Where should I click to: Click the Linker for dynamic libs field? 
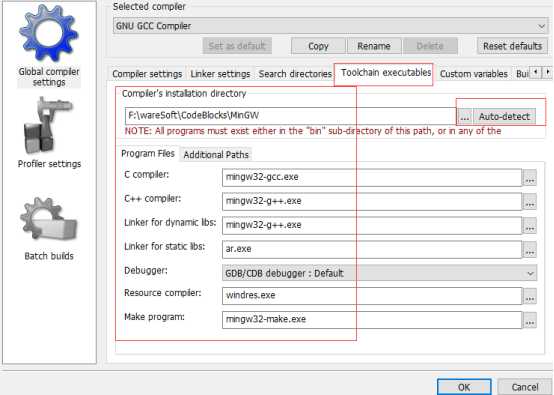(372, 225)
